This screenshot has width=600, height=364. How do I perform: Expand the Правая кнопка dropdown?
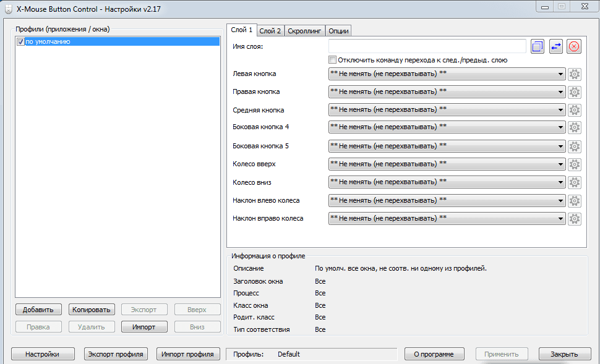(x=560, y=92)
